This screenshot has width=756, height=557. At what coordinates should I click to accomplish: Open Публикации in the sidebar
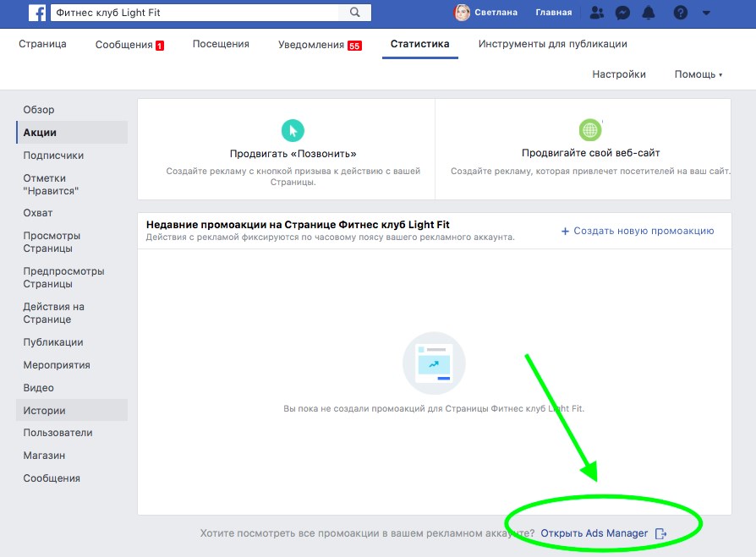tap(53, 342)
